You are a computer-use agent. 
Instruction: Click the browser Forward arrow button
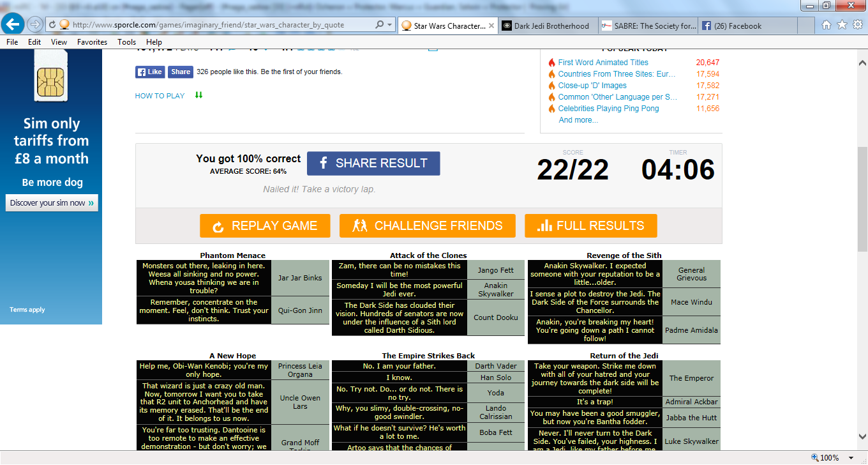(x=35, y=25)
